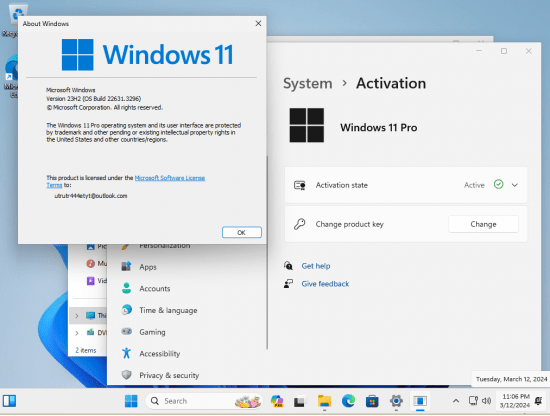The image size is (550, 416).
Task: Expand the Activation state row chevron
Action: pos(515,185)
